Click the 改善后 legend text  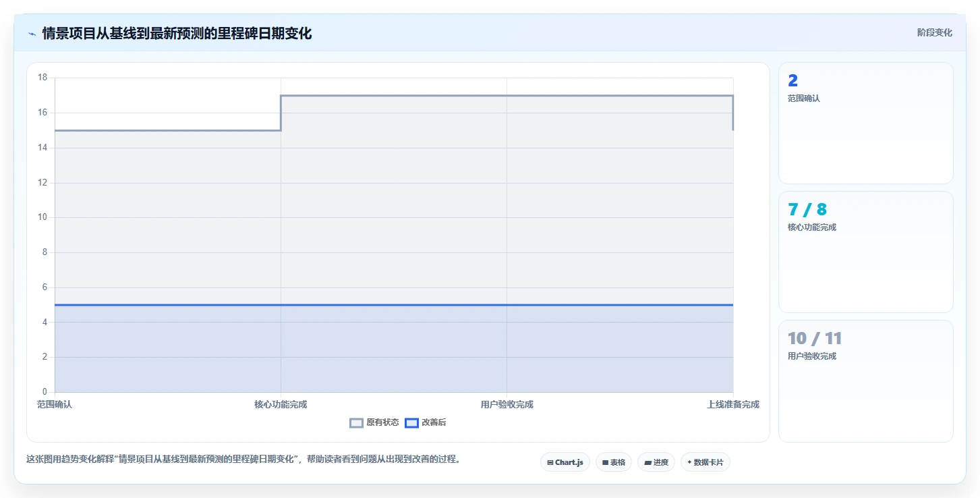point(434,422)
